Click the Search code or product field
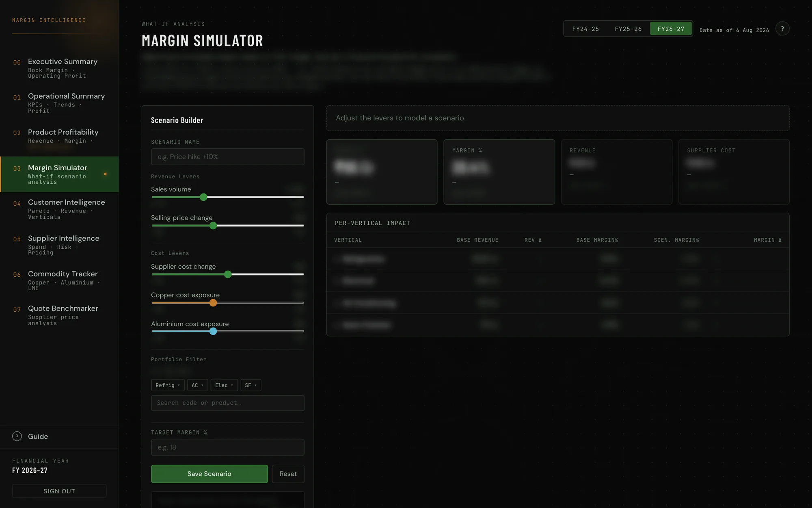The width and height of the screenshot is (812, 508). click(x=227, y=403)
